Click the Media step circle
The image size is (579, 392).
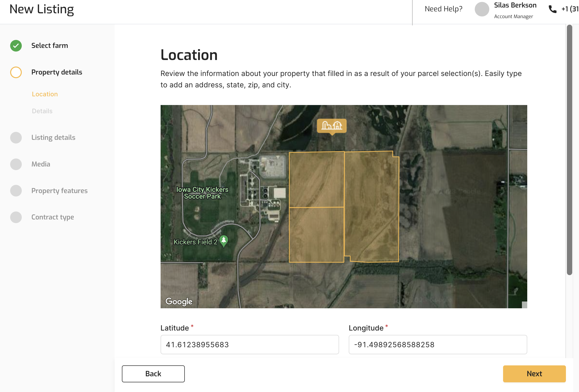[16, 164]
